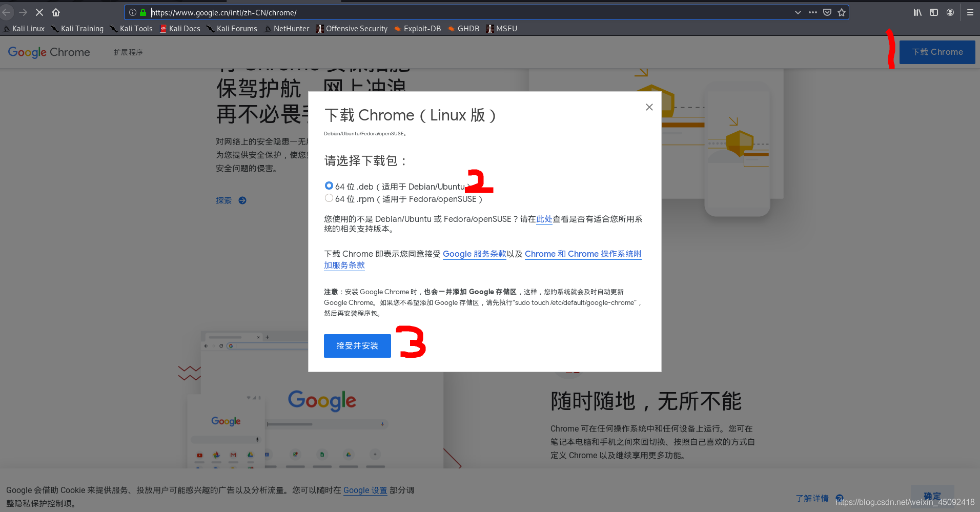This screenshot has width=980, height=512.
Task: Open Kali Tools bookmark
Action: [x=131, y=29]
